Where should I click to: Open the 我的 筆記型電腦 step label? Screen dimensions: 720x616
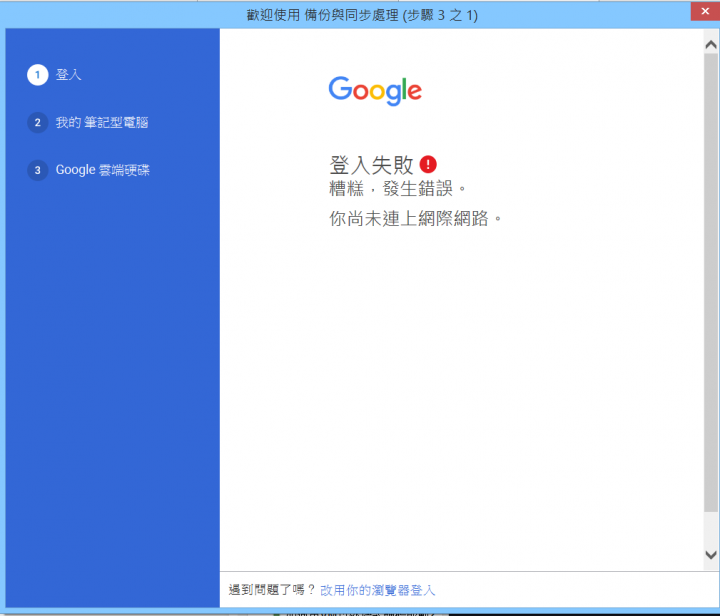tap(102, 123)
